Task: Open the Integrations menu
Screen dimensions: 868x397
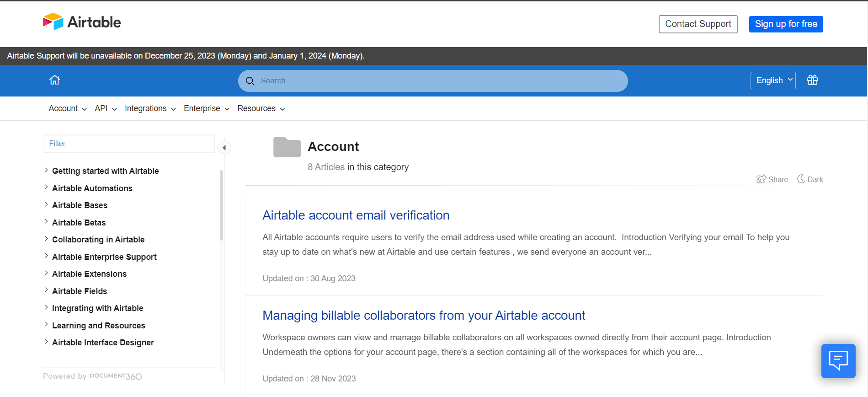Action: pos(150,108)
